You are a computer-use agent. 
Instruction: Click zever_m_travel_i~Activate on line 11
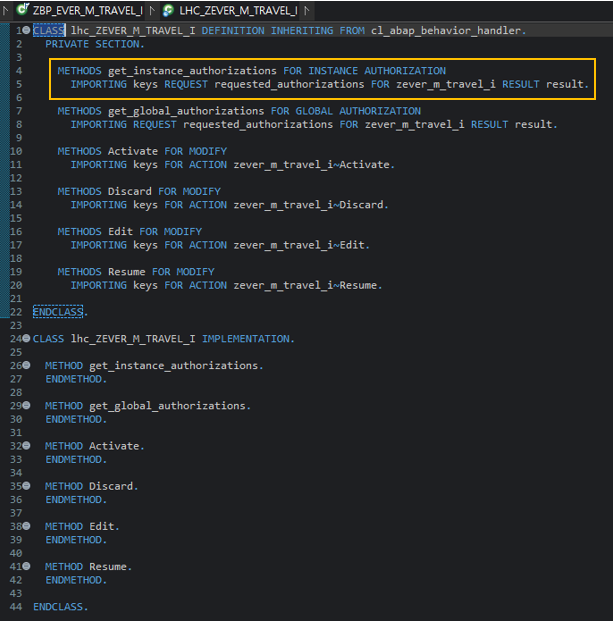pyautogui.click(x=314, y=165)
